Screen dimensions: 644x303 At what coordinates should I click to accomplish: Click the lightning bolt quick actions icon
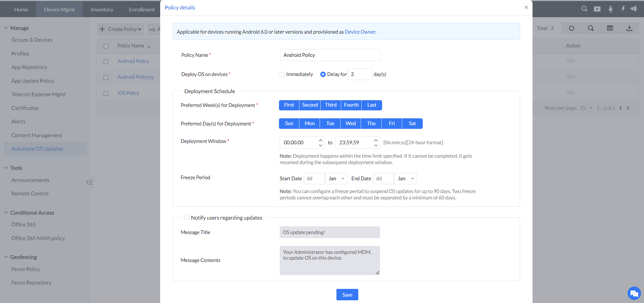(623, 9)
